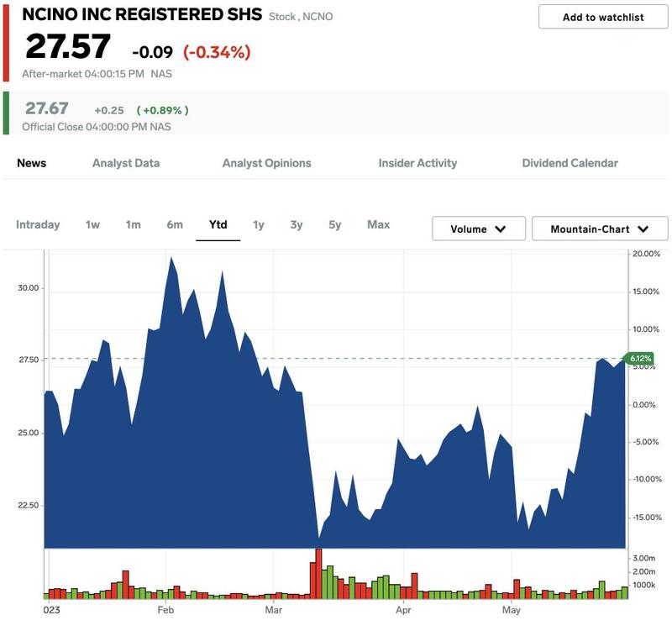Switch chart to the 6m range
This screenshot has height=631, width=672.
[x=175, y=224]
